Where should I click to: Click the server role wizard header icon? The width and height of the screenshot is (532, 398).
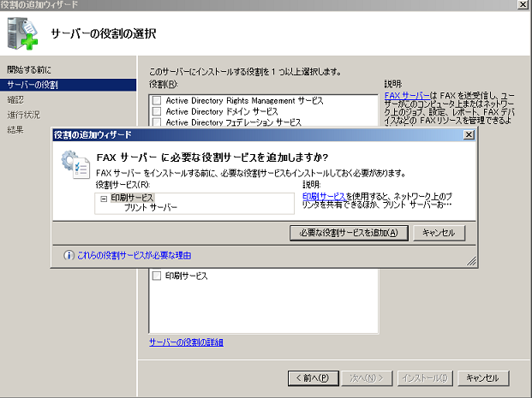coord(22,33)
